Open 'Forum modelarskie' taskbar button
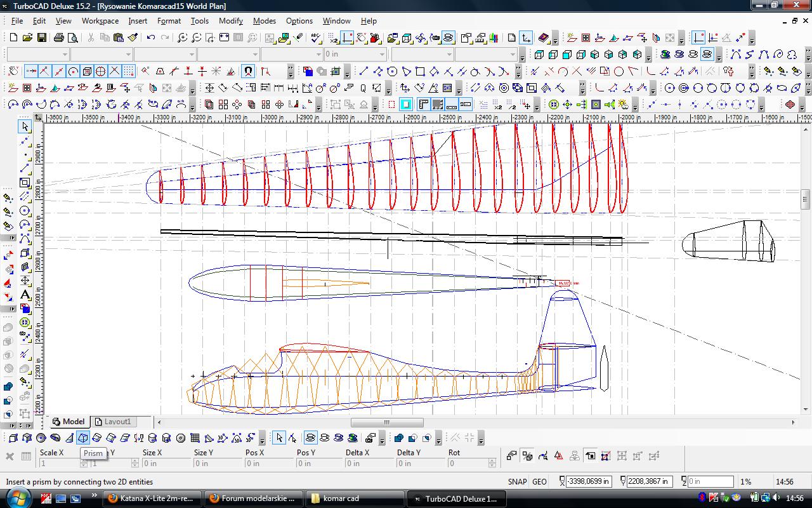The image size is (812, 508). [x=252, y=498]
